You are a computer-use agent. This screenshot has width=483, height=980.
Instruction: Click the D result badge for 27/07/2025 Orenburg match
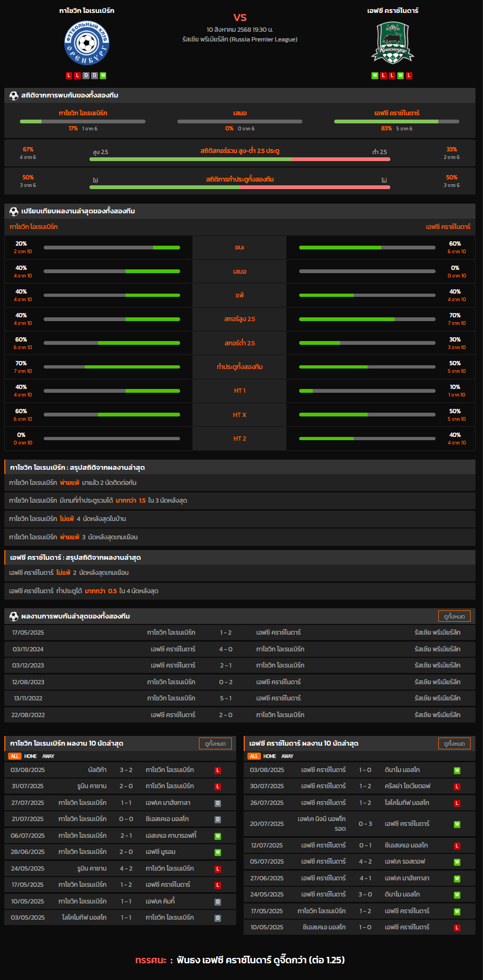click(218, 803)
